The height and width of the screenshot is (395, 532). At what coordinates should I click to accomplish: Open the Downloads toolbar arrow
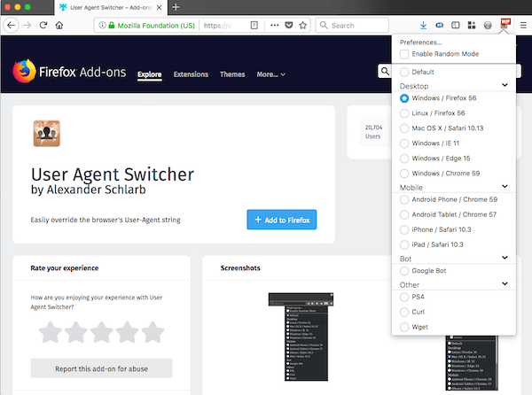pyautogui.click(x=423, y=26)
